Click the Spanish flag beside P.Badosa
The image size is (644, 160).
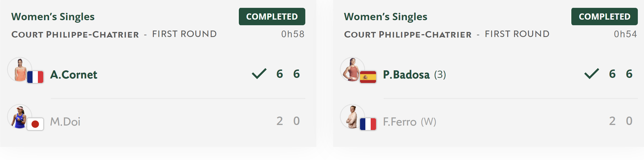coord(368,77)
